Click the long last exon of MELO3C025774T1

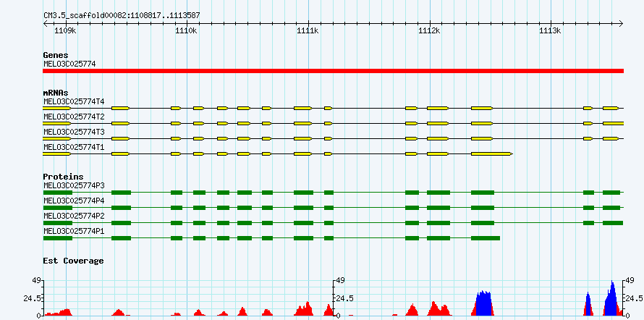point(491,154)
